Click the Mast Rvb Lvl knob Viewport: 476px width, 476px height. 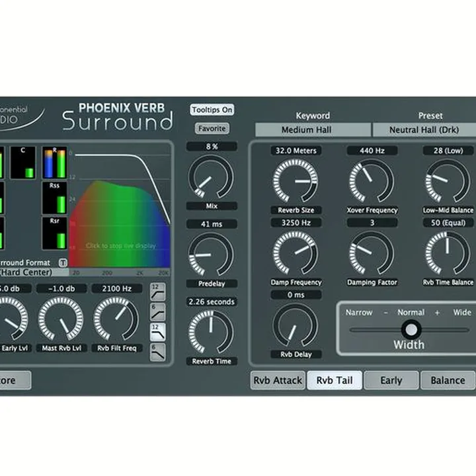coord(61,319)
